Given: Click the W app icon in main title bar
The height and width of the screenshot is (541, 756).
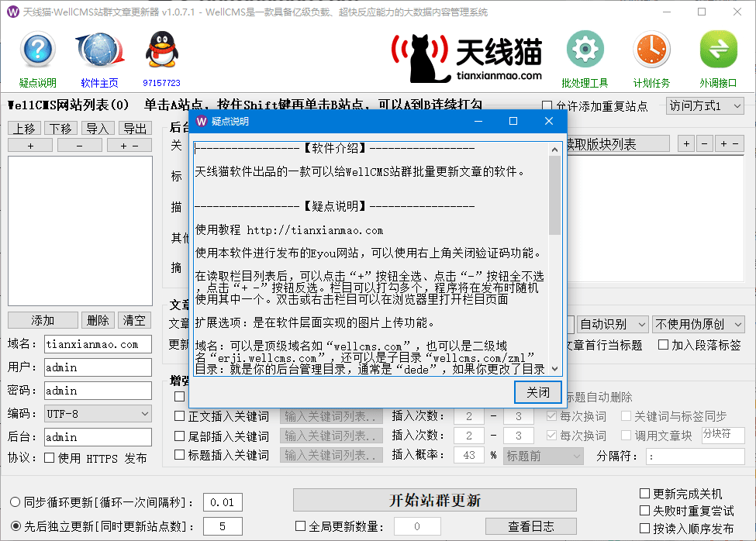Looking at the screenshot, I should 13,12.
